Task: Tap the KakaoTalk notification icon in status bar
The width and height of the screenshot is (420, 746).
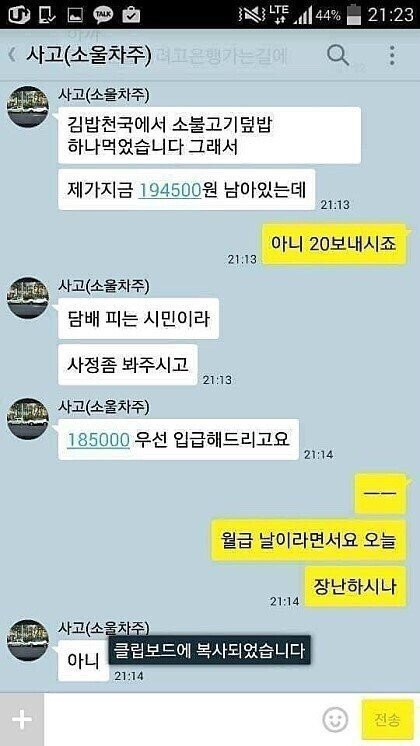Action: click(103, 15)
